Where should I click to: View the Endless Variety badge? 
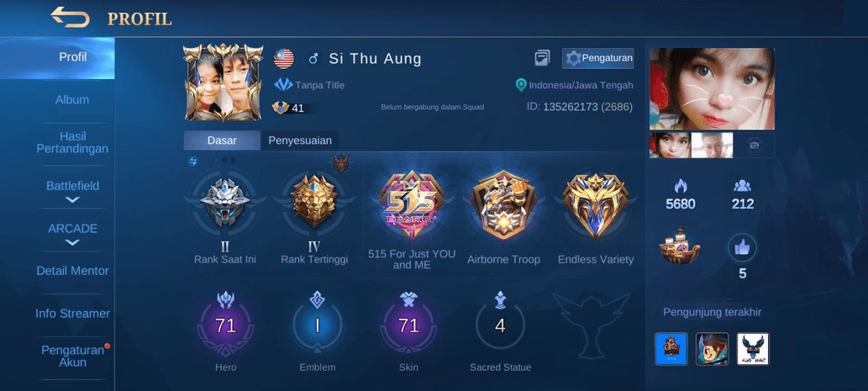(x=595, y=205)
